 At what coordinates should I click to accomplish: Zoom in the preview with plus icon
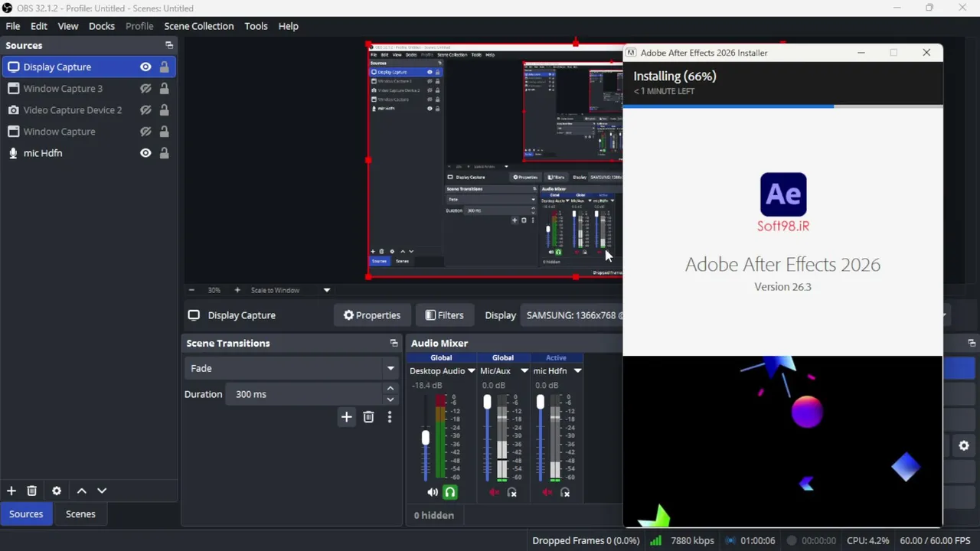click(237, 290)
